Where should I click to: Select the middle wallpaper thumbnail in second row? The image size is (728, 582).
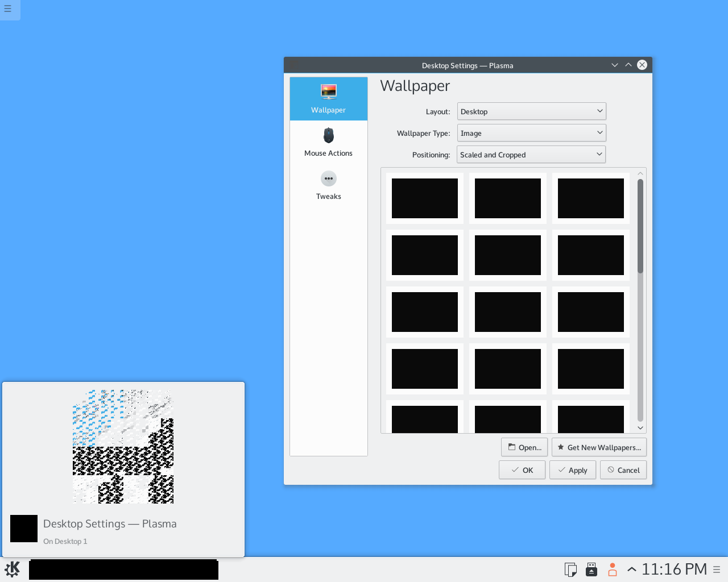point(508,255)
